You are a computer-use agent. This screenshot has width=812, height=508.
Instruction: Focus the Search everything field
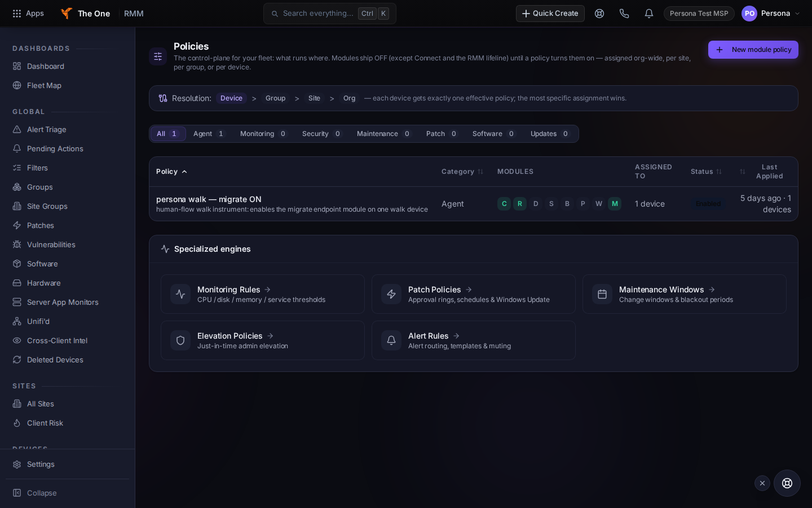330,14
